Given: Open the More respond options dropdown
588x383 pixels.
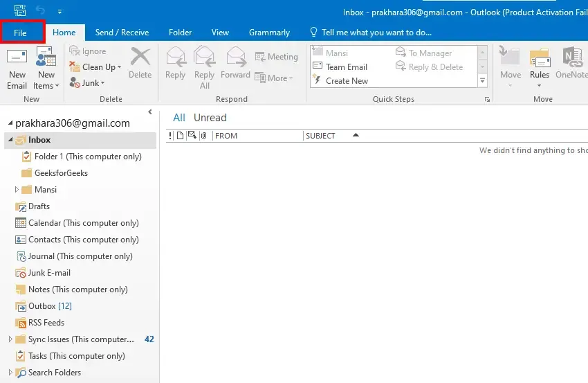Looking at the screenshot, I should pos(274,78).
